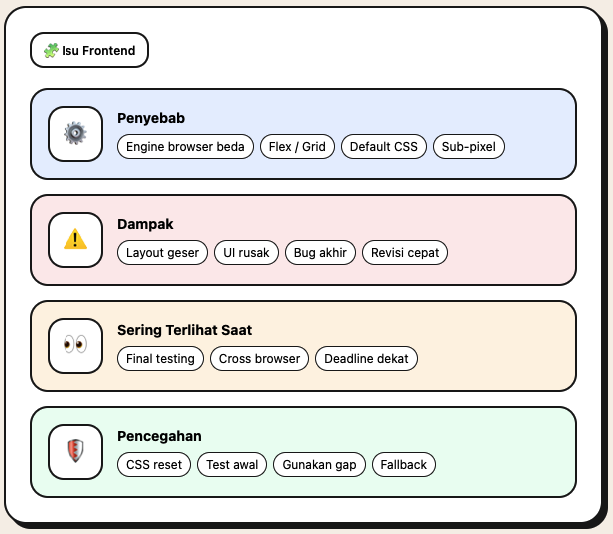Viewport: 613px width, 534px height.
Task: Select the Final testing chip
Action: pos(161,359)
